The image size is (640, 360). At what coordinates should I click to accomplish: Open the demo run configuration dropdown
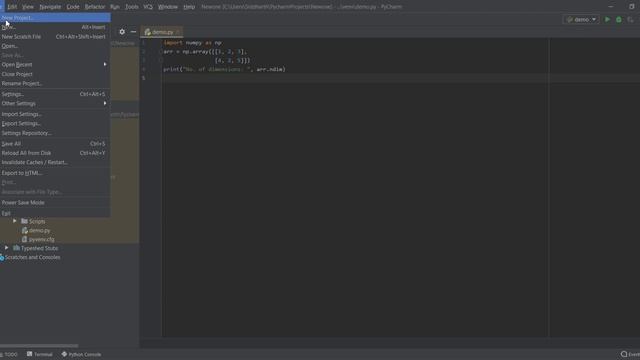click(582, 19)
